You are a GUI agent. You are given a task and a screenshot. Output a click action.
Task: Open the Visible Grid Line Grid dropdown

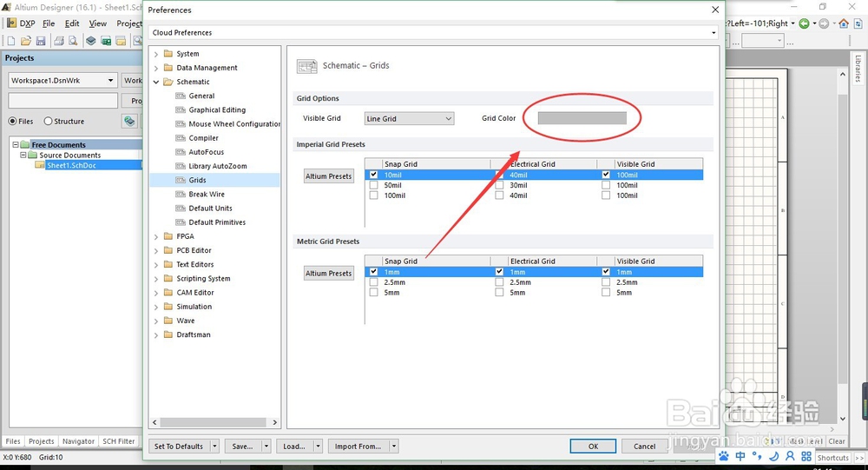pos(409,119)
